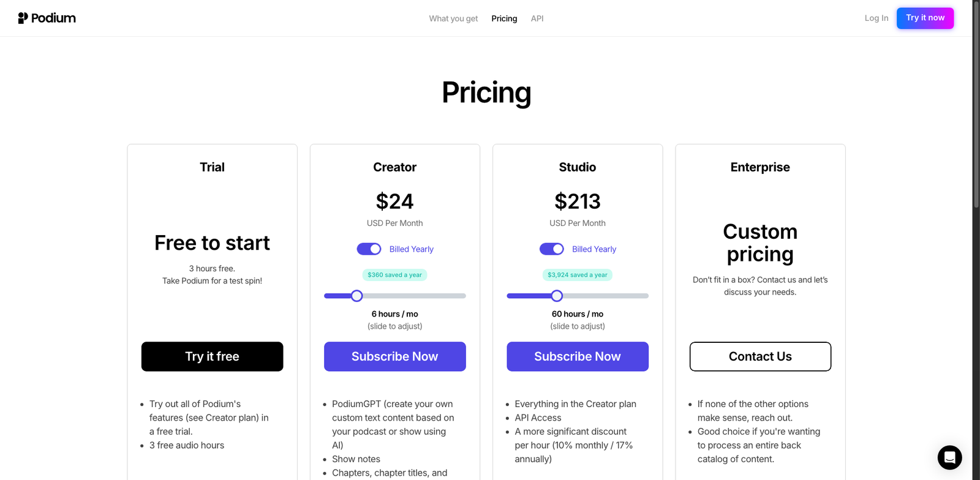
Task: Click the Podium logo icon
Action: pyautogui.click(x=24, y=18)
